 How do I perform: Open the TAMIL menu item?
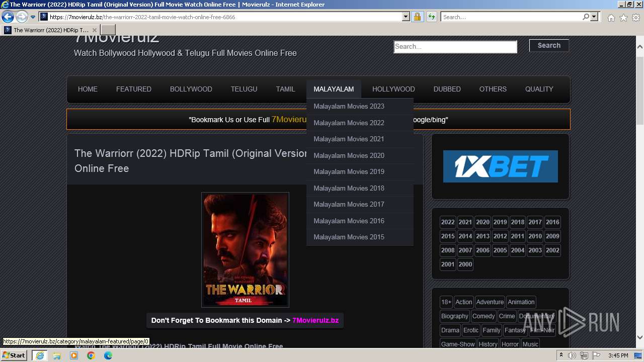[285, 89]
